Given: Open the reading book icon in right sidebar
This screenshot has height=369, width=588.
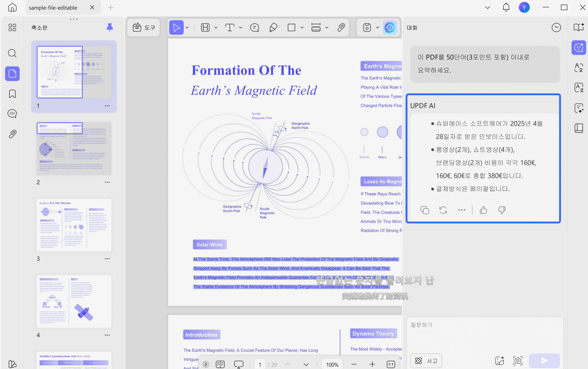Looking at the screenshot, I should (579, 128).
